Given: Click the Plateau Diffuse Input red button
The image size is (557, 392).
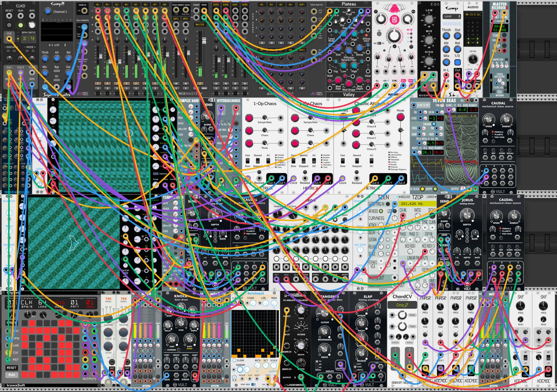Looking at the screenshot, I should coord(366,35).
